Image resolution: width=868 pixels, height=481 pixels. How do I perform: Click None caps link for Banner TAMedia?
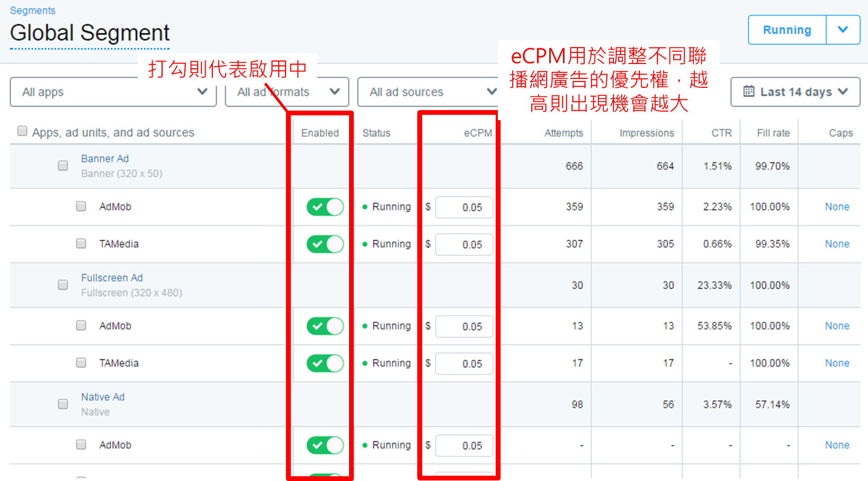tap(837, 244)
